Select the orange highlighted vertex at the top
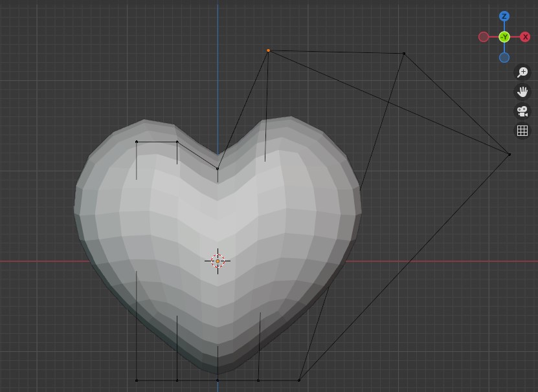This screenshot has height=392, width=538. point(268,50)
